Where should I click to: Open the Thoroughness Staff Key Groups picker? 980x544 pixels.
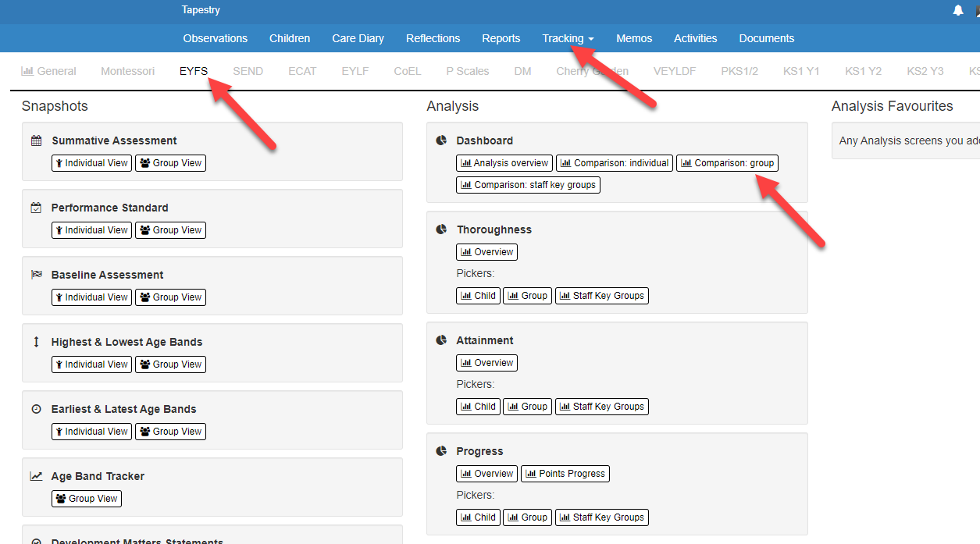[x=602, y=296]
